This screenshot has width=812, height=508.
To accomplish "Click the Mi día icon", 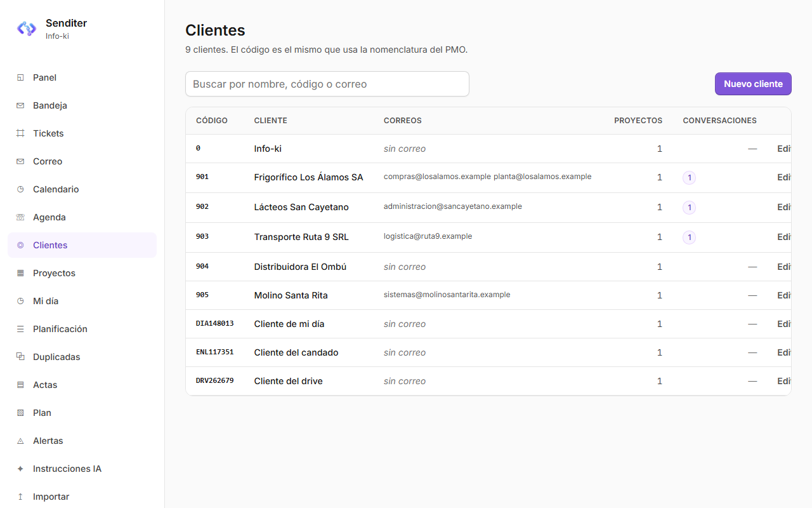I will [x=20, y=301].
